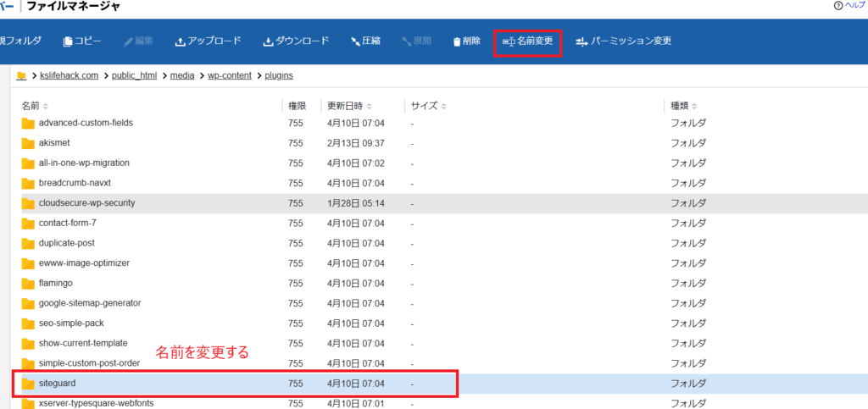The height and width of the screenshot is (409, 868).
Task: Click the root folder icon in breadcrumb
Action: (x=22, y=75)
